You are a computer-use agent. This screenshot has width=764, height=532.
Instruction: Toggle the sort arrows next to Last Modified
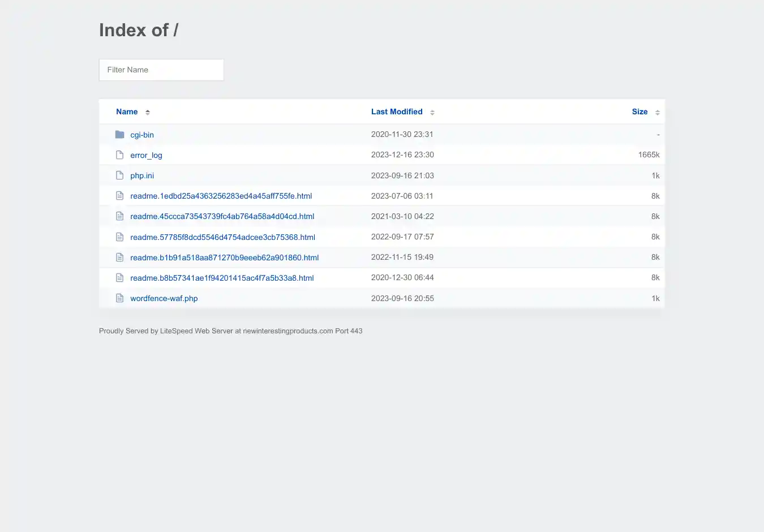tap(432, 112)
